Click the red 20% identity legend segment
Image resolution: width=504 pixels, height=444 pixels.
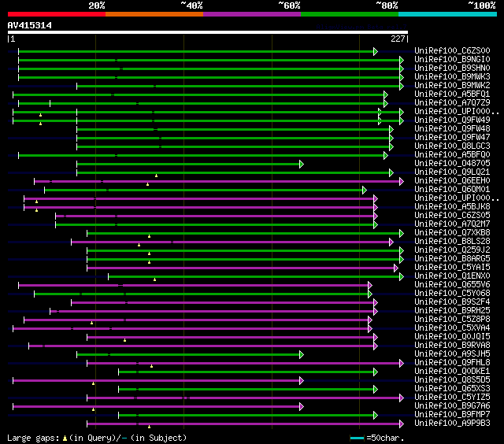click(x=57, y=14)
